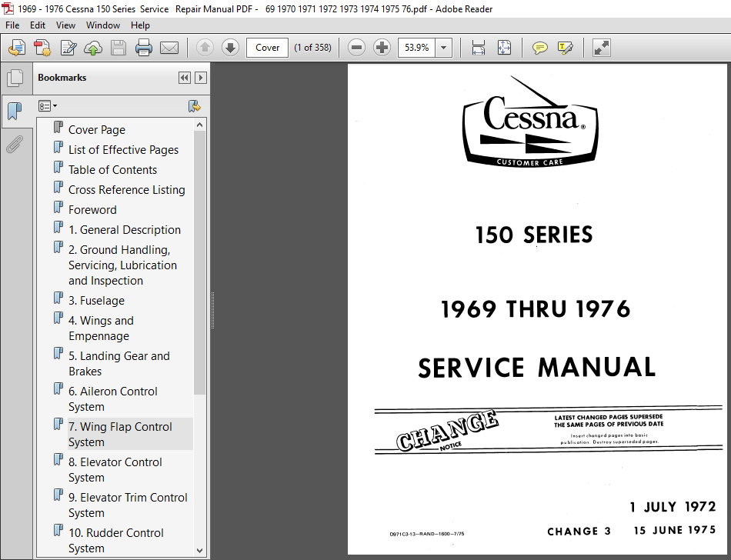Open the Attachments paperclip panel
Screen dimensions: 731x560
pos(15,144)
